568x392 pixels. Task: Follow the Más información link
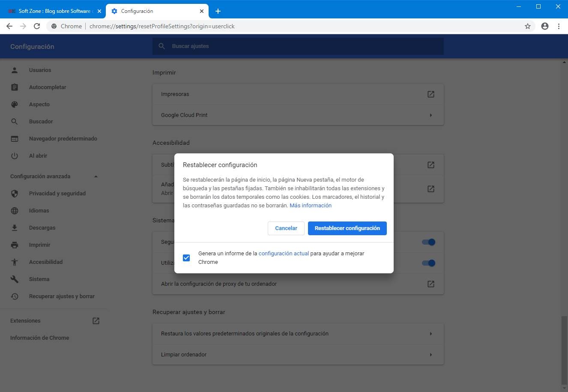pos(311,205)
